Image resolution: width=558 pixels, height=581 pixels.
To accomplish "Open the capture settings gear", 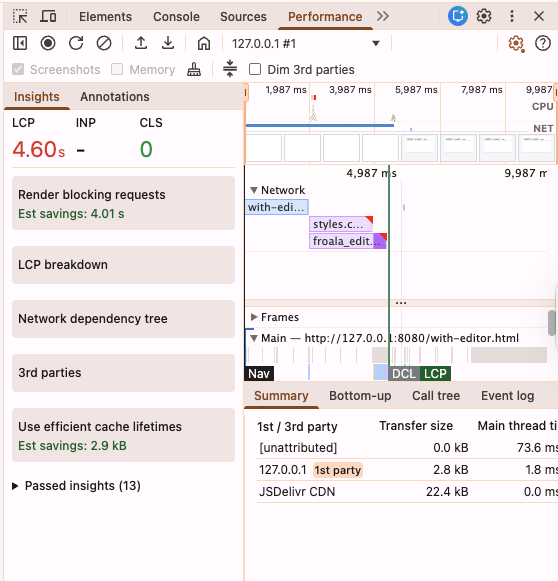I will 516,44.
